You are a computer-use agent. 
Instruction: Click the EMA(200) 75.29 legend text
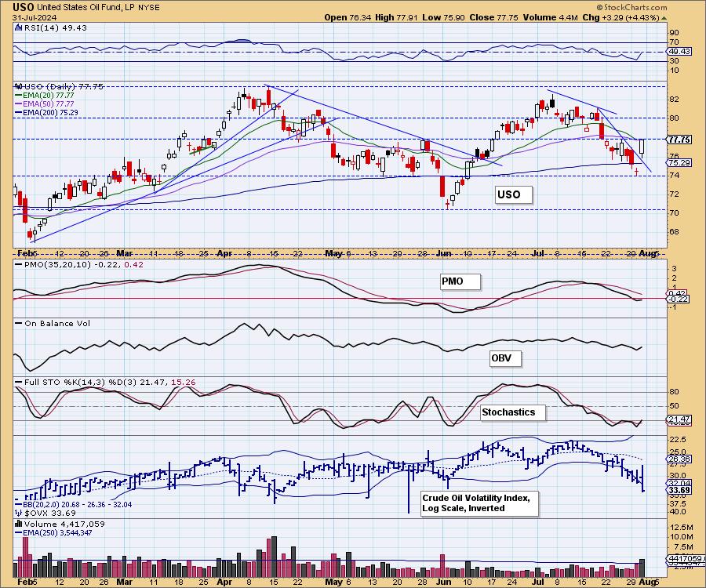click(50, 112)
